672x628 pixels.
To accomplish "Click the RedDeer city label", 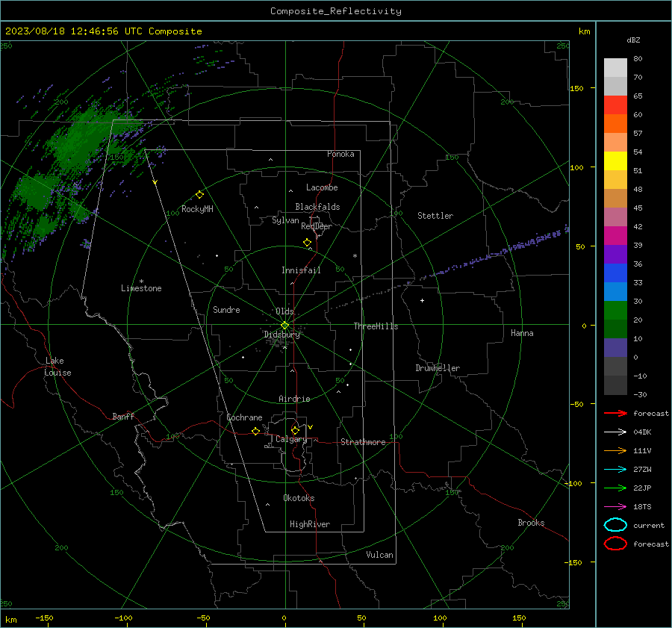I will [317, 226].
